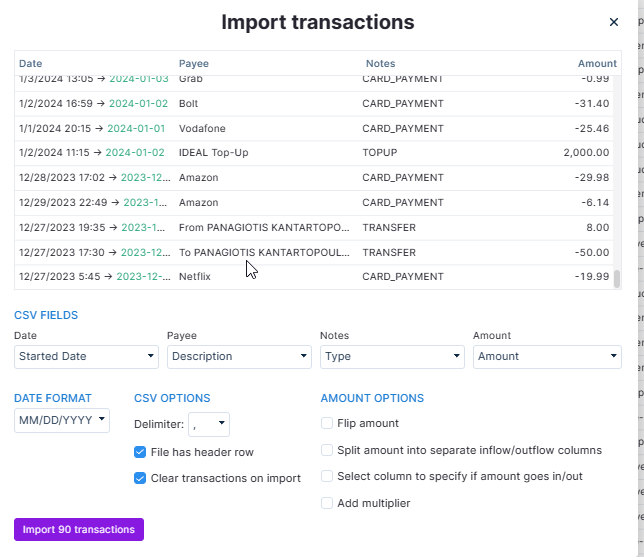Click Import 90 transactions button

tap(79, 529)
